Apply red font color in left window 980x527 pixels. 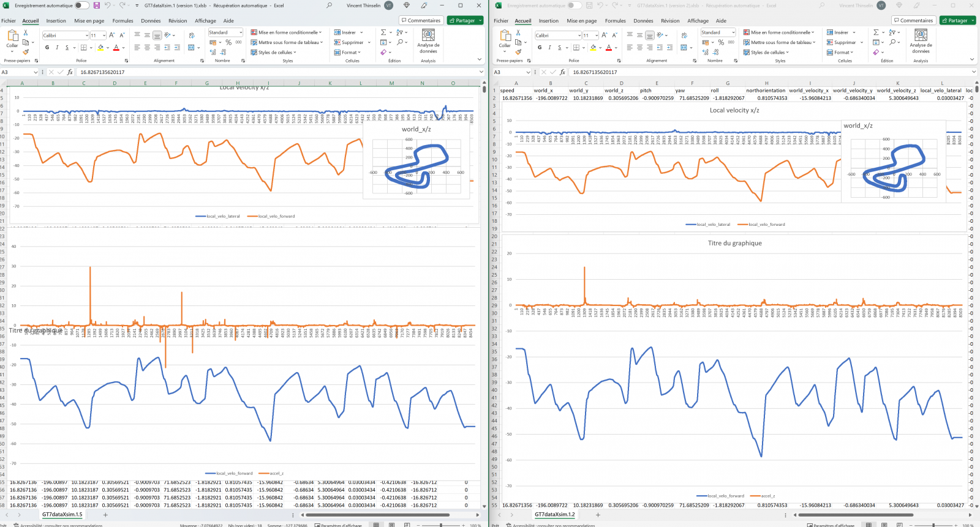116,47
